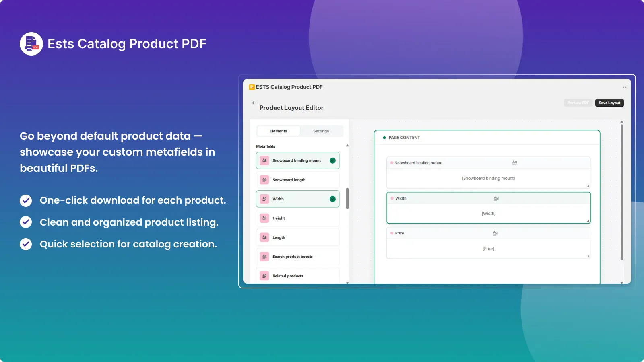This screenshot has height=362, width=644.
Task: Click the ESTS Catalog Product PDF window title
Action: [x=289, y=87]
